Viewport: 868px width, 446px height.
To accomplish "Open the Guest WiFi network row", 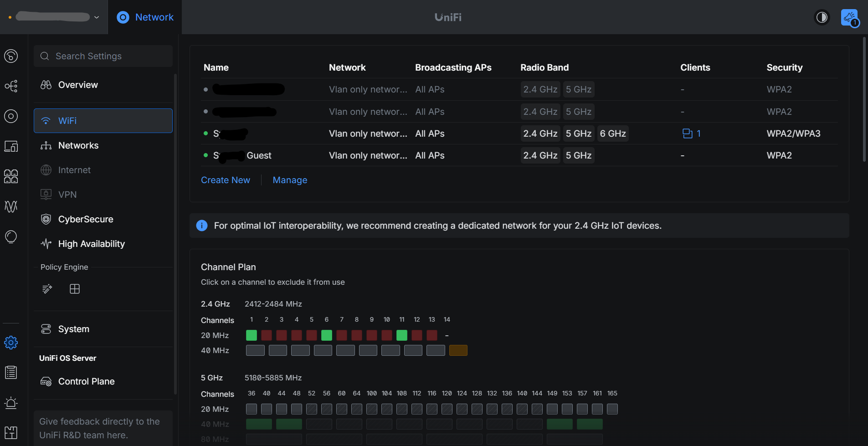I will point(519,155).
